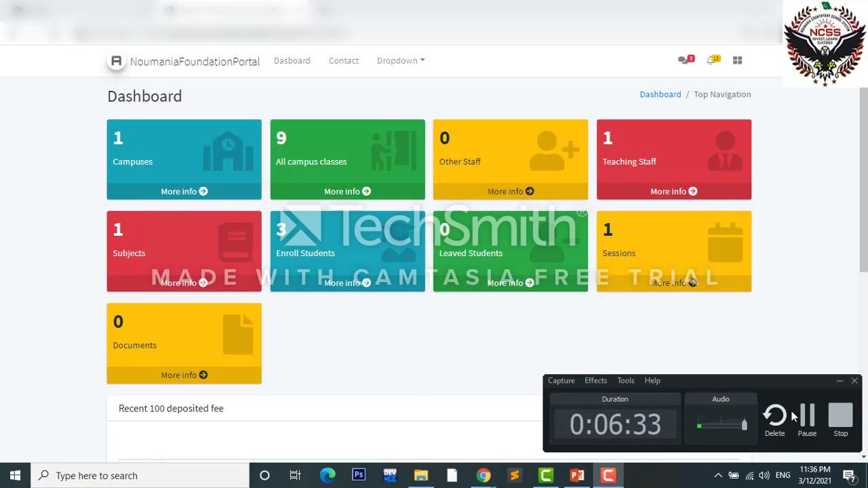Click the add-user icon on Other Staff card
868x488 pixels.
tap(554, 151)
